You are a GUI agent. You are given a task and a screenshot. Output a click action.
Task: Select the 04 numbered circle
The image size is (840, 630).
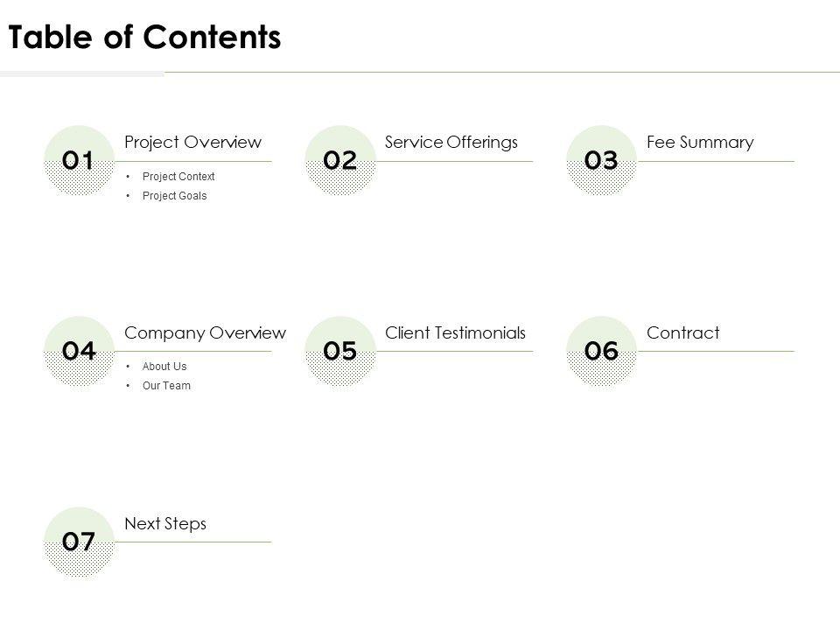click(78, 351)
